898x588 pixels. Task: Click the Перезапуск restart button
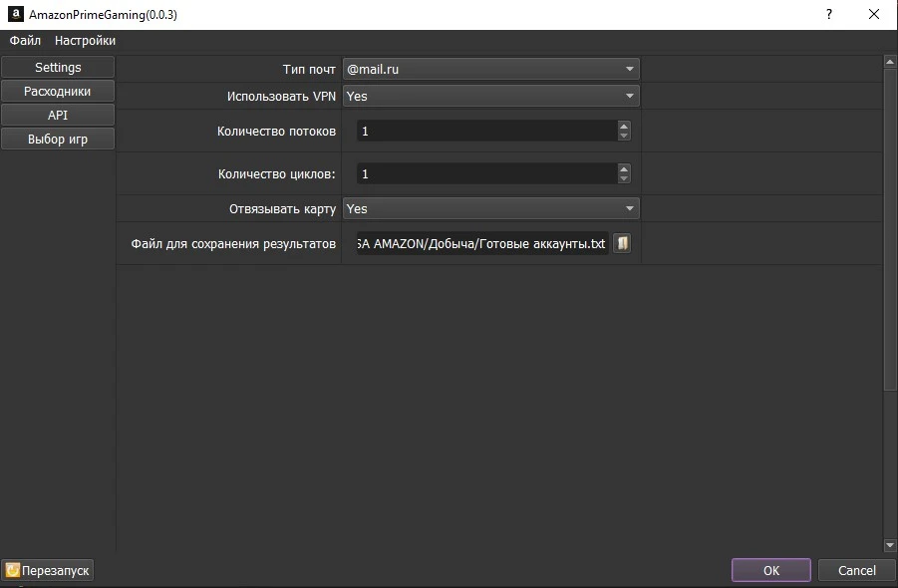pyautogui.click(x=48, y=570)
